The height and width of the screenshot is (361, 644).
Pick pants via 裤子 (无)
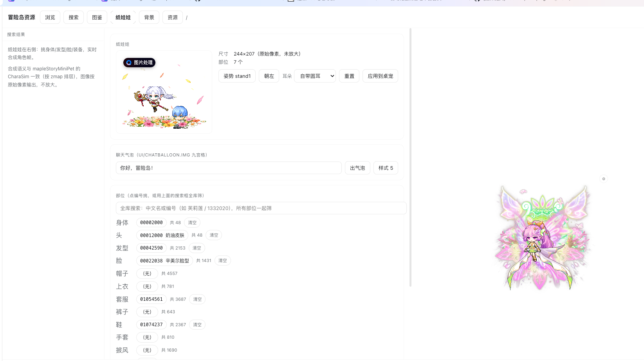point(147,312)
